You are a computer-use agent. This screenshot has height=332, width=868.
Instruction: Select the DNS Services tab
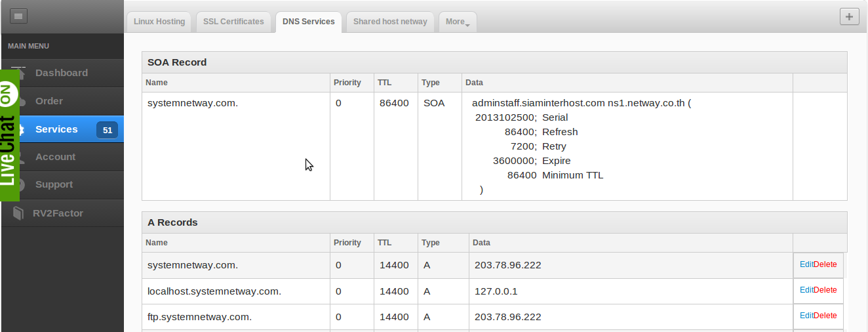click(308, 22)
